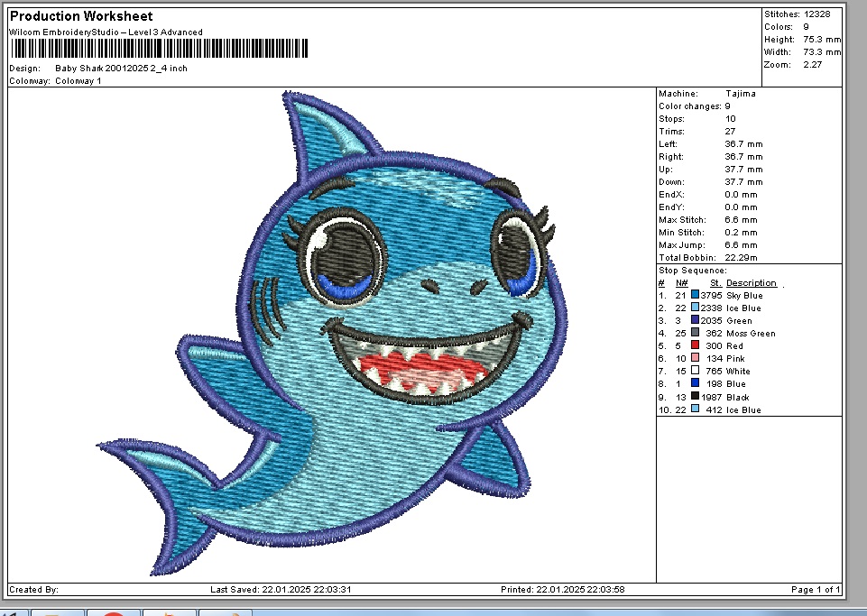Click the 'Left:' measurement label
Image resolution: width=867 pixels, height=616 pixels.
click(x=668, y=144)
